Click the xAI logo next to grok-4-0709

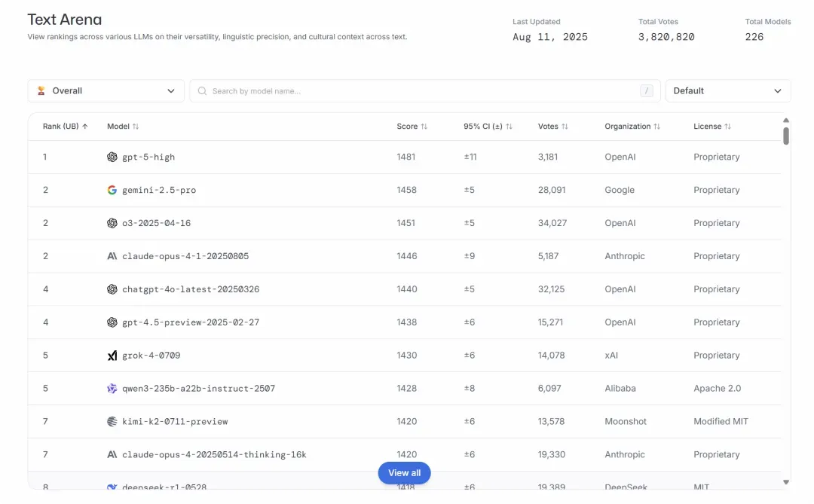pyautogui.click(x=112, y=356)
